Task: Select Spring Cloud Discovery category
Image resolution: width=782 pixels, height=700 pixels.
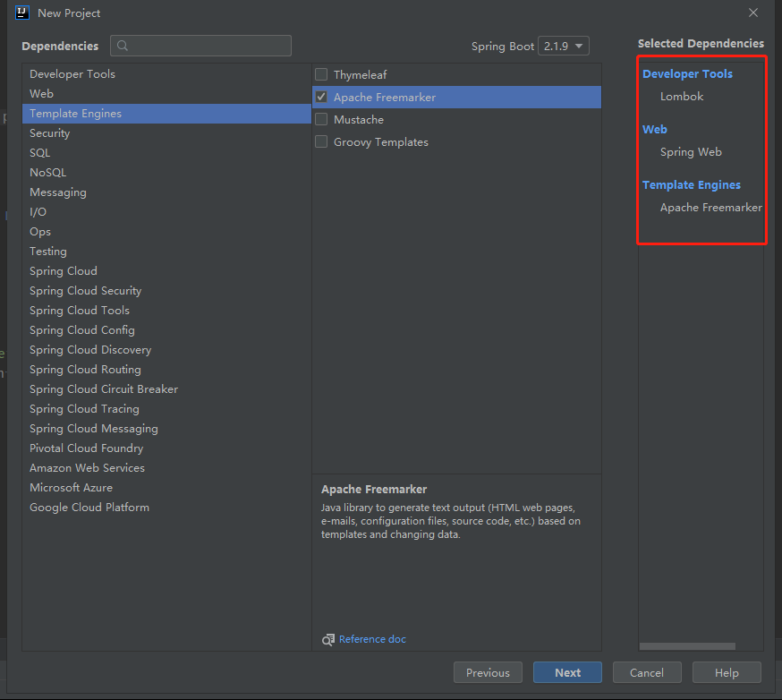Action: [166, 350]
